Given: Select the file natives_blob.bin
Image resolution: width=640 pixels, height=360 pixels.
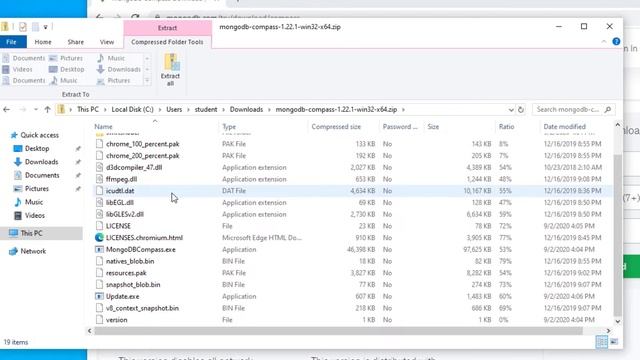Looking at the screenshot, I should click(x=130, y=261).
